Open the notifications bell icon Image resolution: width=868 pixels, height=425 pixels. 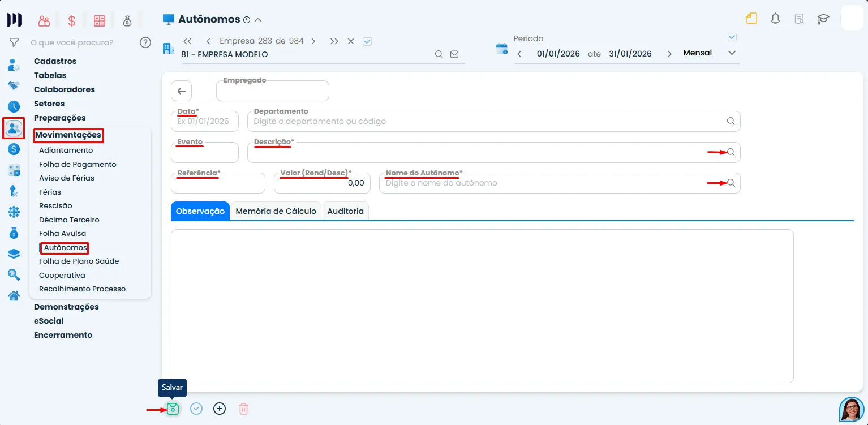(775, 19)
